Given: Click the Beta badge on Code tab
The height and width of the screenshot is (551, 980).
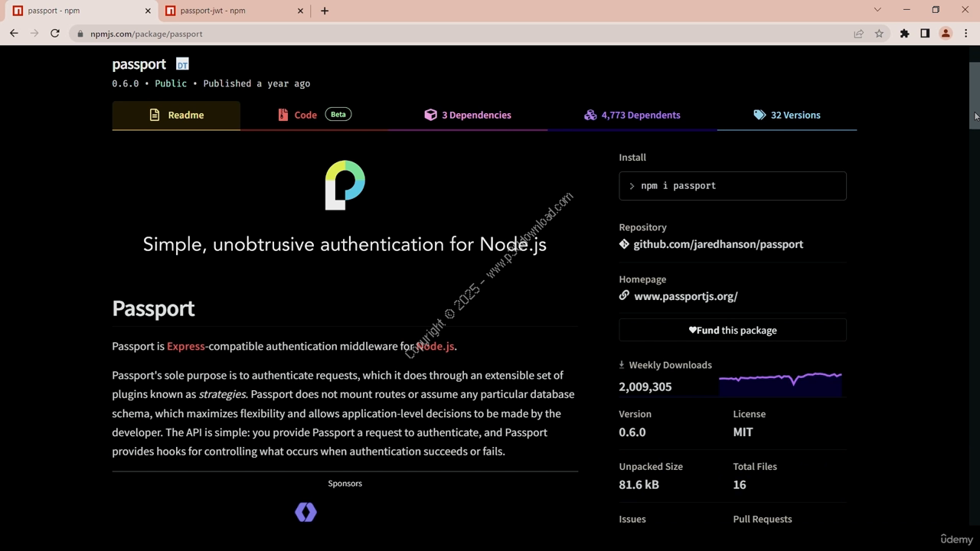Looking at the screenshot, I should pyautogui.click(x=338, y=114).
